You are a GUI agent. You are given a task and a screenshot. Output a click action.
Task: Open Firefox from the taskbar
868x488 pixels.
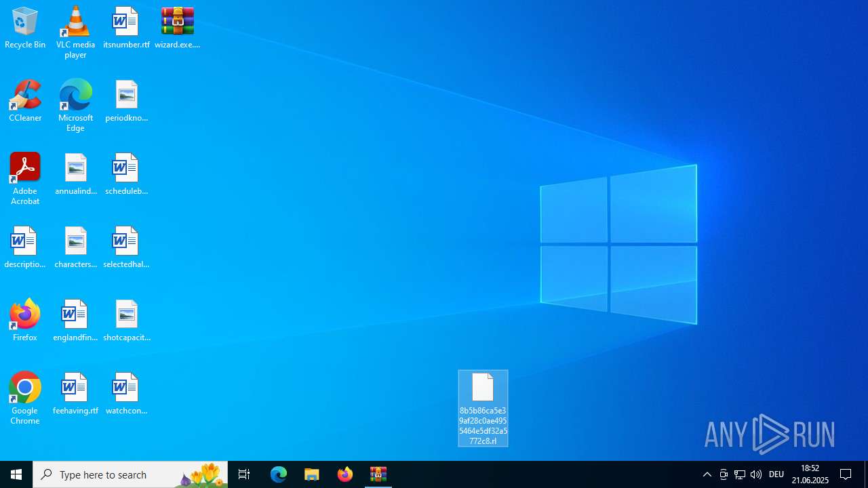tap(345, 474)
